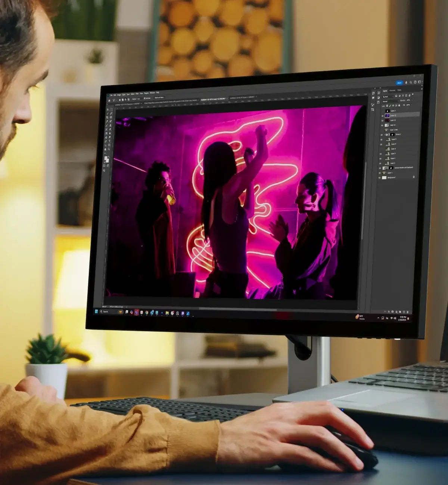Click the foreground color swatch
Image resolution: width=448 pixels, height=485 pixels.
(x=106, y=158)
